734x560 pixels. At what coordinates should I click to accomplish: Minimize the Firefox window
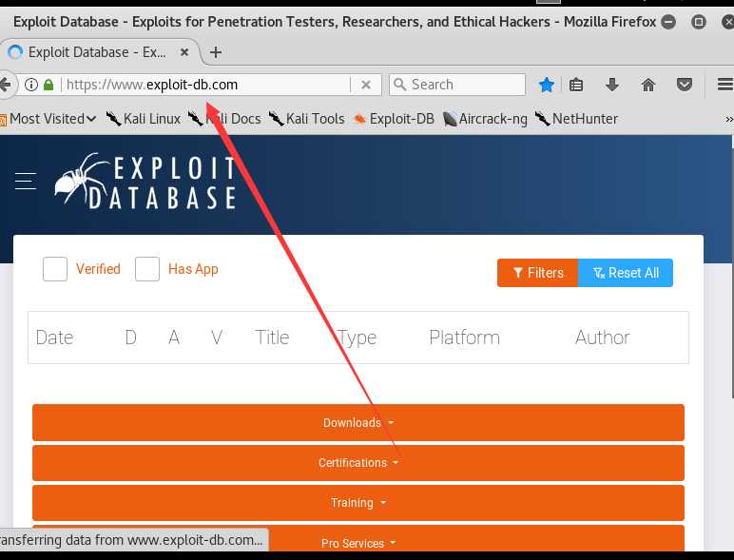click(x=668, y=22)
